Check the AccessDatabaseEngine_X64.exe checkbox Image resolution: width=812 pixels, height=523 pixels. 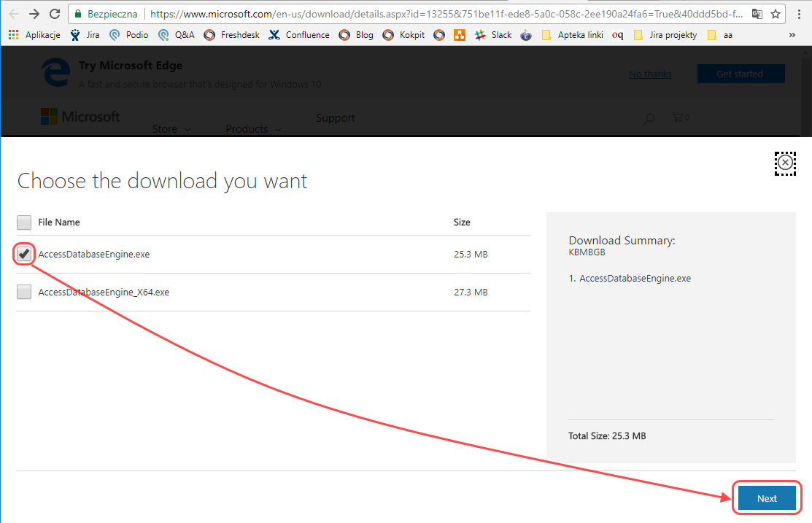(24, 292)
